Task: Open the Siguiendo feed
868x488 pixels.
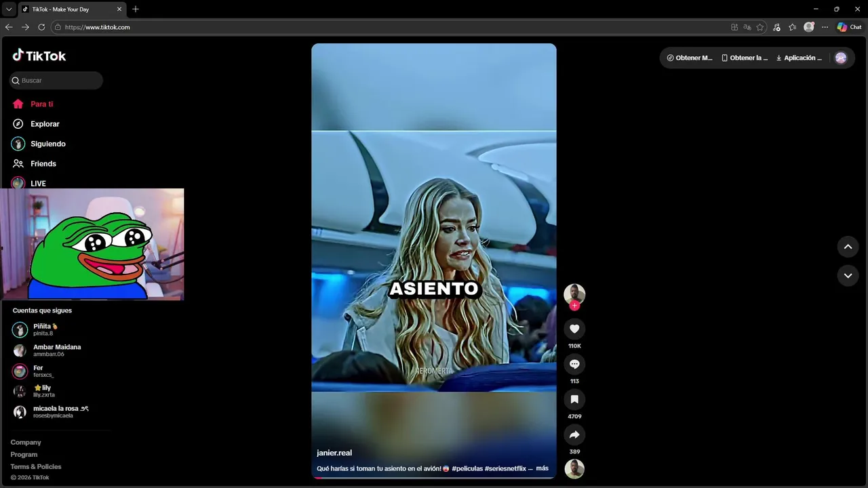Action: point(39,144)
